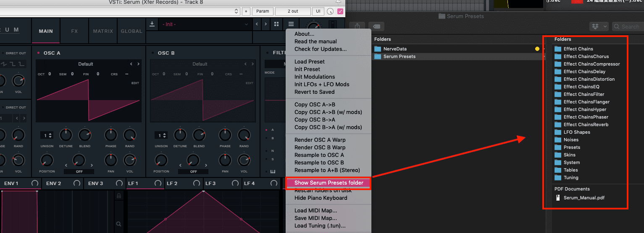The image size is (644, 233).
Task: Switch to the FX tab
Action: (74, 31)
